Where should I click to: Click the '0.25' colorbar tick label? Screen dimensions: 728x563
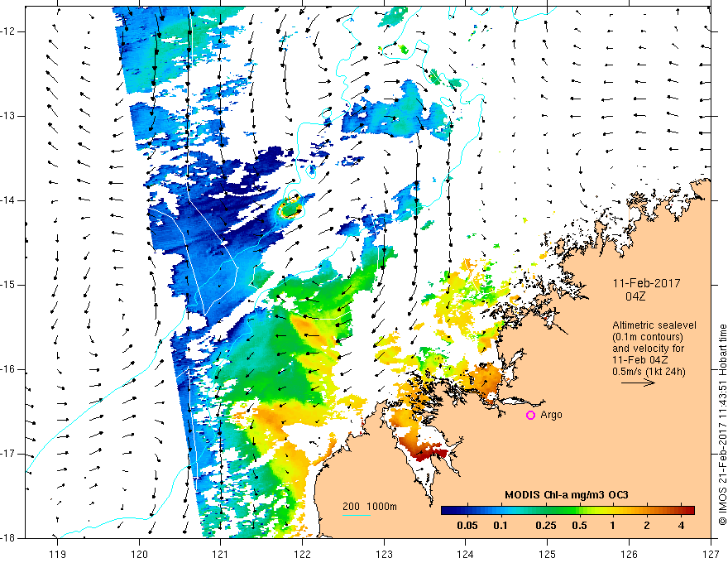click(x=546, y=526)
